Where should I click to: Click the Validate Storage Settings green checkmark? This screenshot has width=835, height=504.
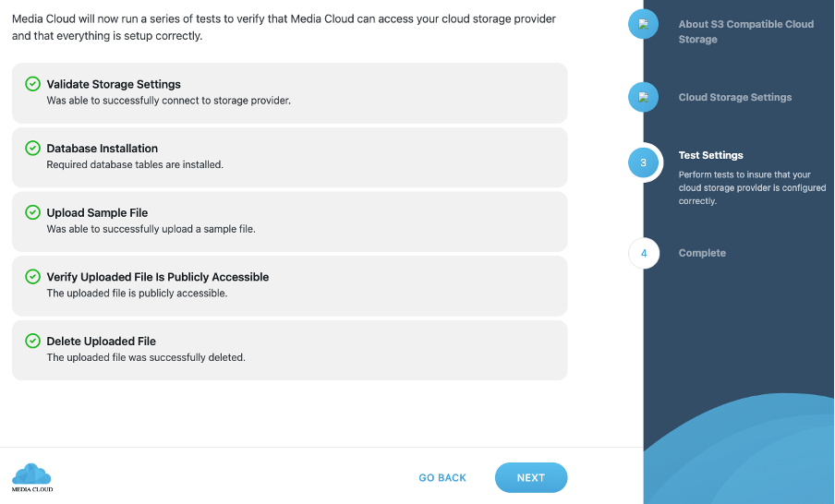pos(32,84)
